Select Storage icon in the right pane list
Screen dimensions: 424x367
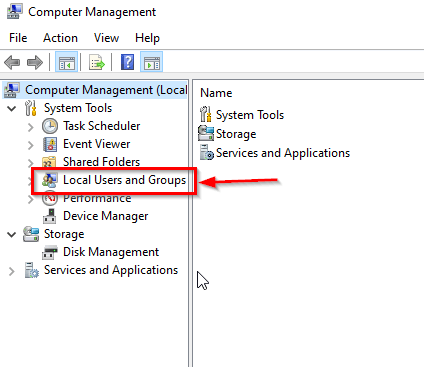click(206, 133)
